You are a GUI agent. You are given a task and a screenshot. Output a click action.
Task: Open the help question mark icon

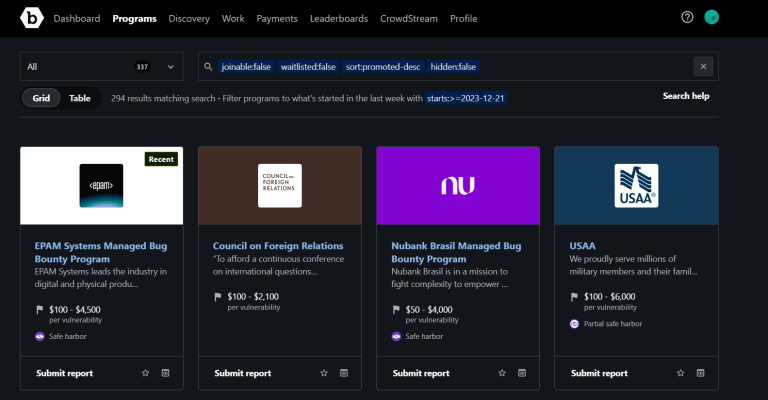click(687, 18)
